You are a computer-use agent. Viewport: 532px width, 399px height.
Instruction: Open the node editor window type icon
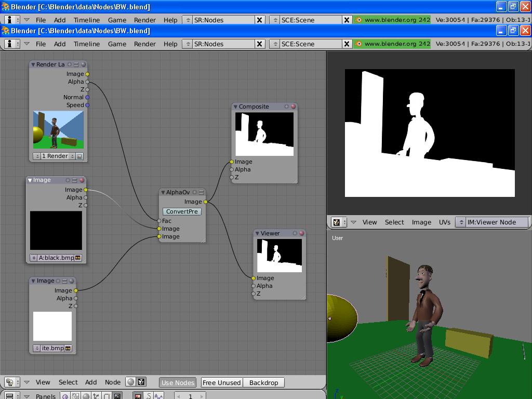[x=12, y=382]
